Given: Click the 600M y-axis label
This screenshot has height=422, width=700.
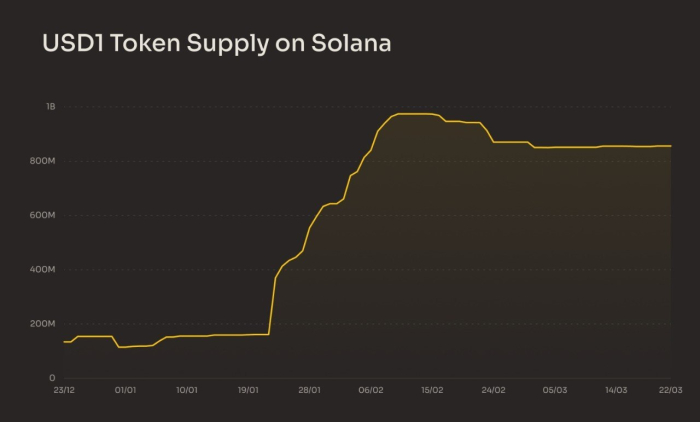Looking at the screenshot, I should (43, 215).
